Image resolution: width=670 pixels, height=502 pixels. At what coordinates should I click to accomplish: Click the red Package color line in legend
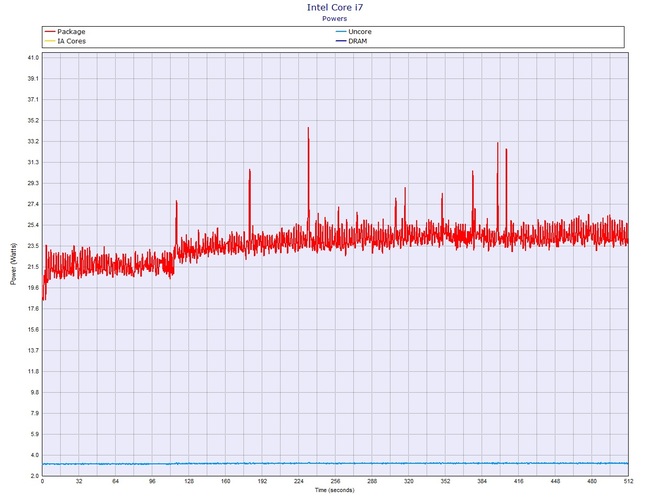tap(50, 32)
